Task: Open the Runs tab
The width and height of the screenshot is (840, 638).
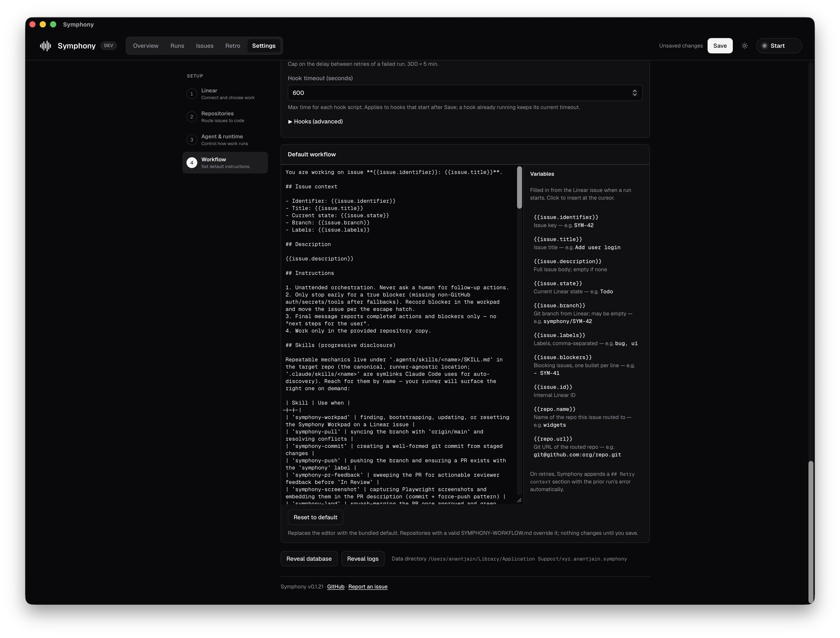Action: (x=177, y=46)
